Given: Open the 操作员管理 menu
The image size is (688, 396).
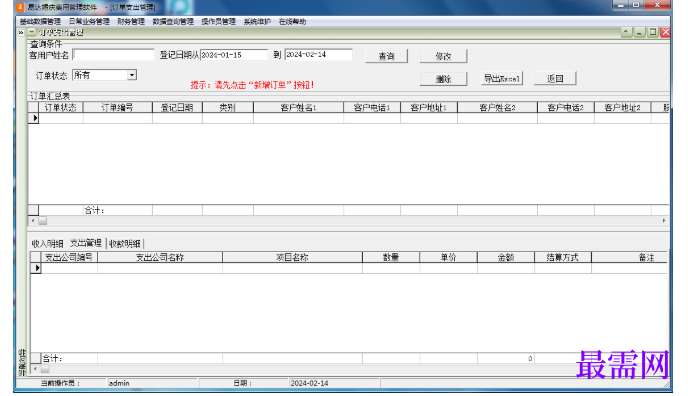Looking at the screenshot, I should (x=219, y=21).
